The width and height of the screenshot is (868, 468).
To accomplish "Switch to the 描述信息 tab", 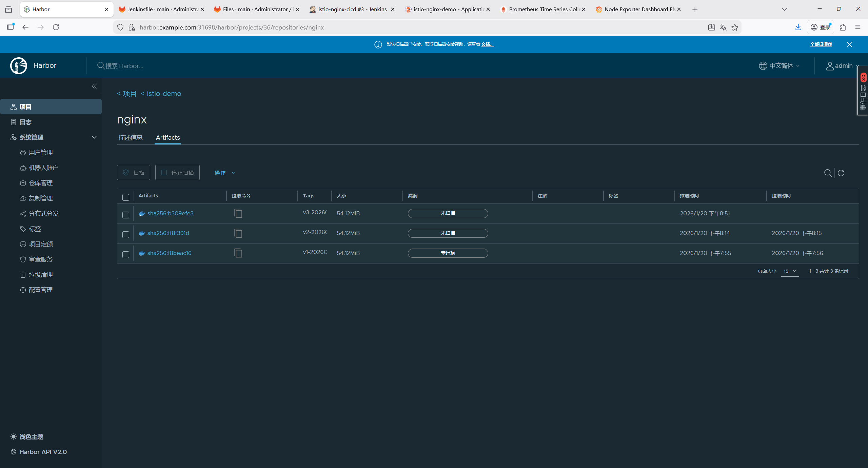I will (131, 137).
